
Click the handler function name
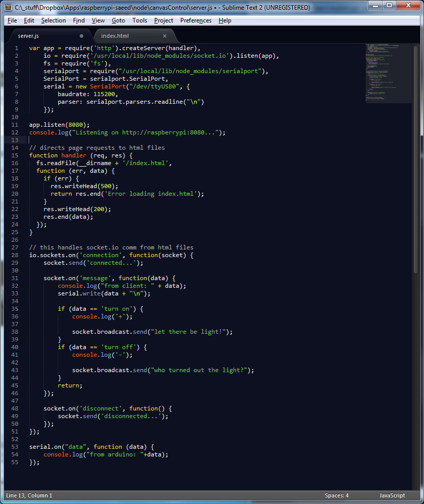tap(74, 155)
